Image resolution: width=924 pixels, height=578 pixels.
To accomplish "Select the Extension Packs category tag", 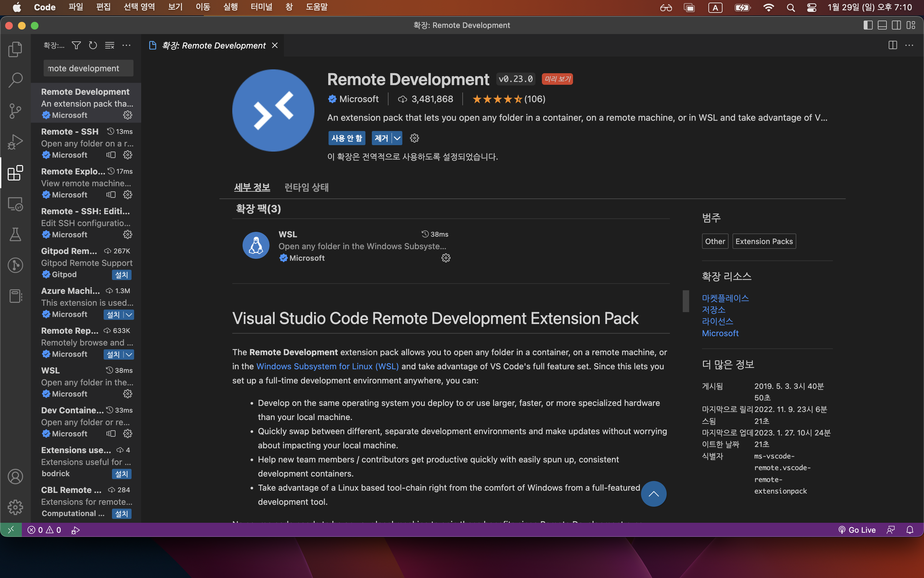I will pyautogui.click(x=764, y=241).
